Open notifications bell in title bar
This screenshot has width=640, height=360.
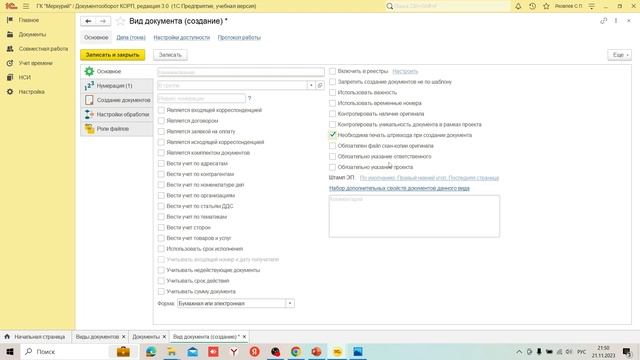pos(518,6)
